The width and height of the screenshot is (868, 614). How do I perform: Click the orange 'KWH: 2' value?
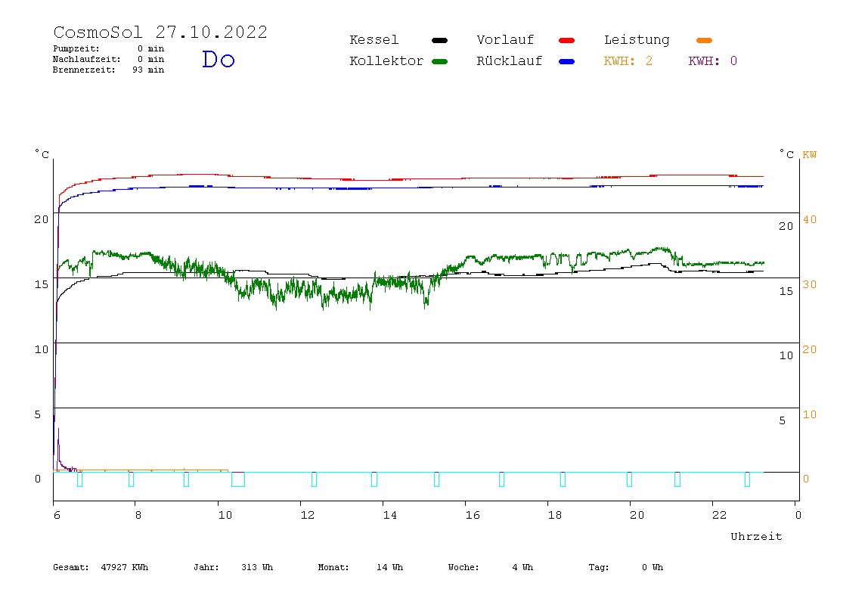[628, 61]
